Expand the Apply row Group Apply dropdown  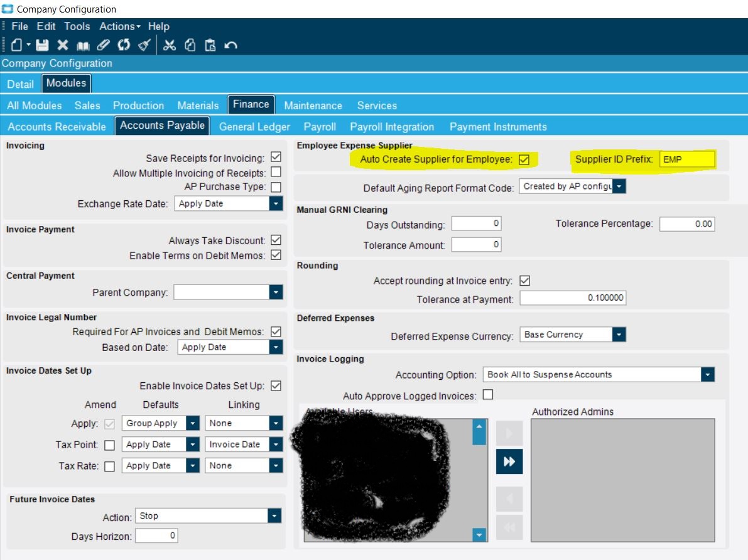pyautogui.click(x=193, y=423)
